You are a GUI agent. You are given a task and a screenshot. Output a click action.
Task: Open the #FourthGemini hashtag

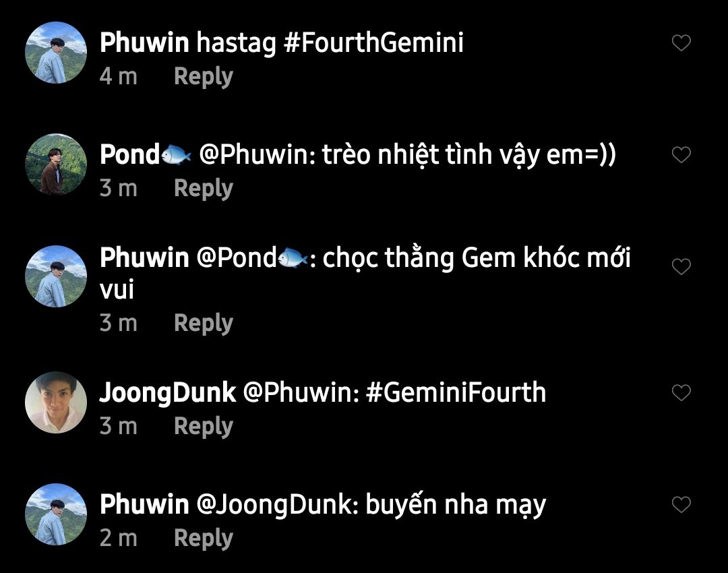(x=373, y=44)
